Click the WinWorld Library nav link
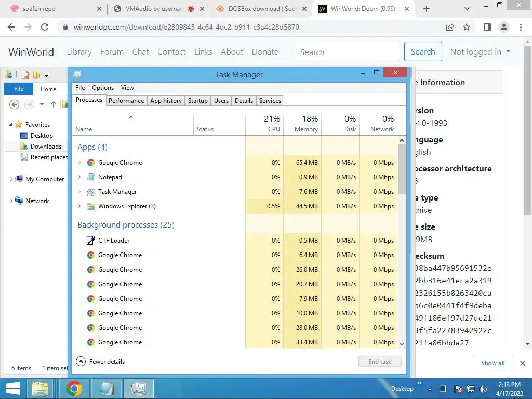This screenshot has height=399, width=532. coord(79,52)
